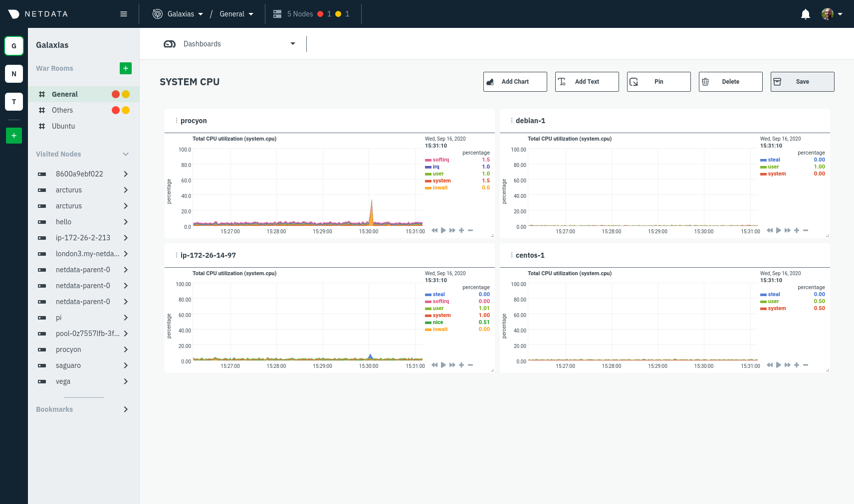Viewport: 854px width, 504px height.
Task: Toggle iowait dimension in procyon legend
Action: [x=436, y=188]
